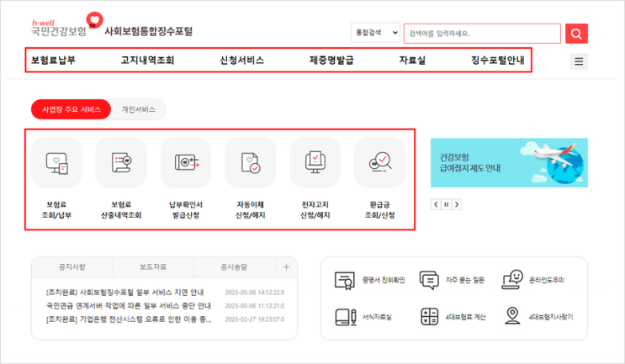This screenshot has width=625, height=364.
Task: Open notice about 국민연금 연계서버 작업
Action: pyautogui.click(x=129, y=306)
